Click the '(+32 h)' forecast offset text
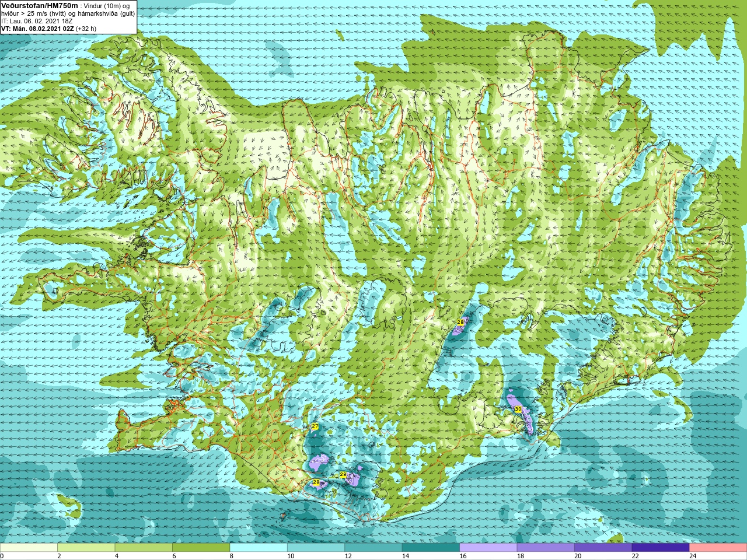747x560 pixels. [86, 28]
